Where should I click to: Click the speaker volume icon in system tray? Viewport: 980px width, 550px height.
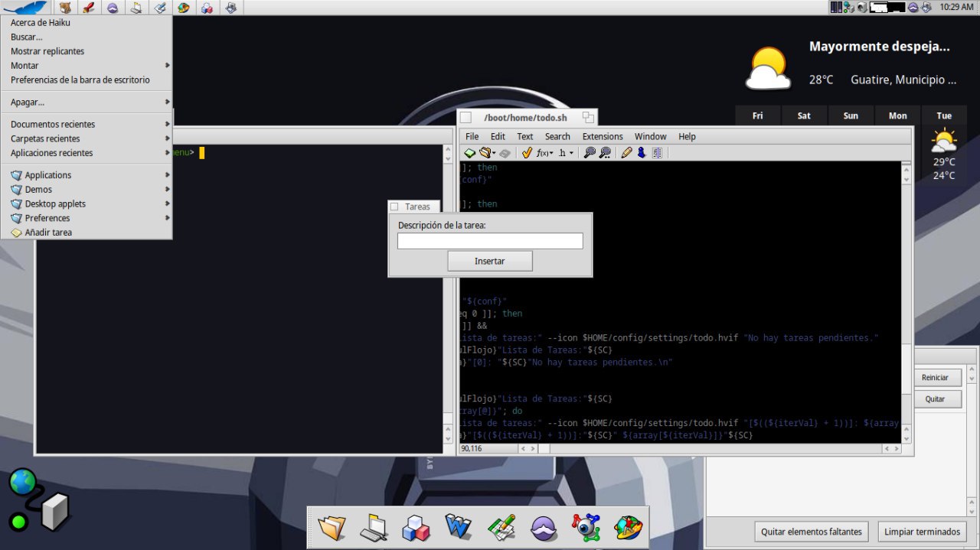pyautogui.click(x=862, y=7)
